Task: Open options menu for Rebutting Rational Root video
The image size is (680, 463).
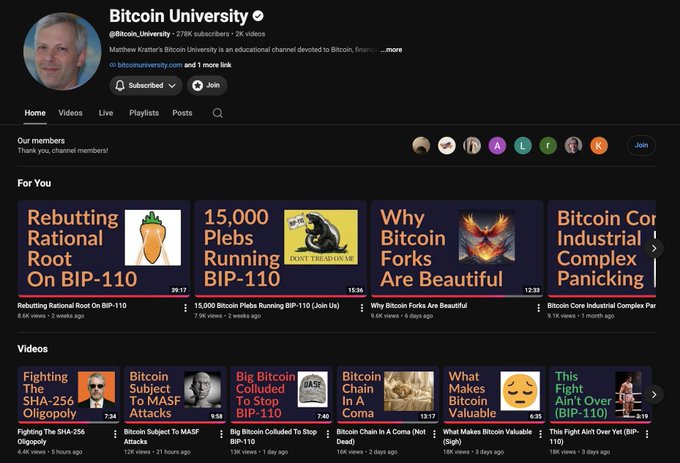Action: tap(185, 308)
